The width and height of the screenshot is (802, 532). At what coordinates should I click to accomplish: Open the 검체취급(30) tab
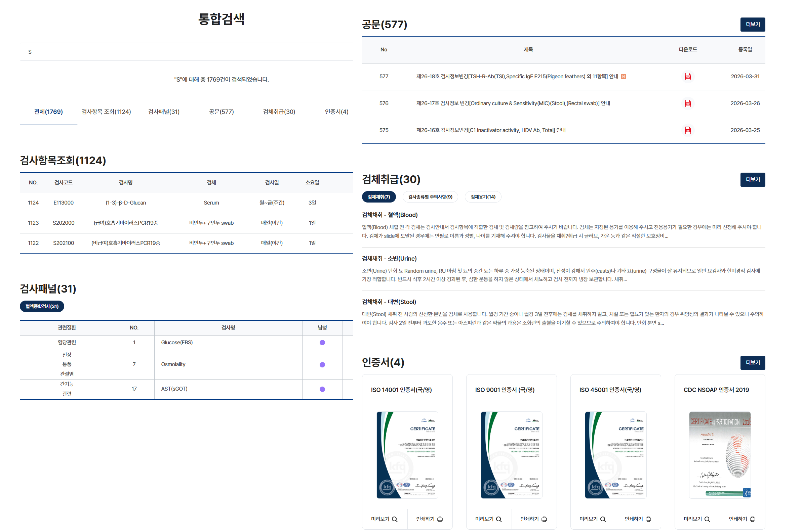coord(279,112)
